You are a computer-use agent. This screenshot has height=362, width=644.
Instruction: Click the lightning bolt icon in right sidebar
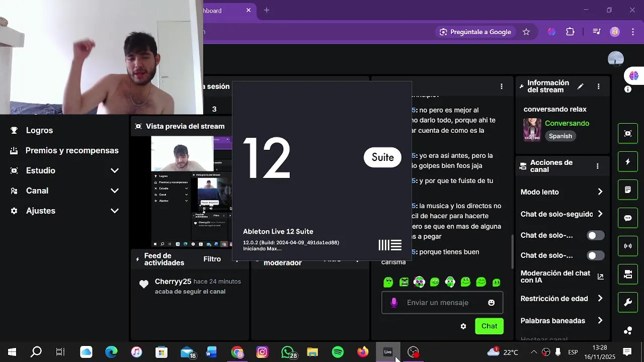tap(628, 161)
